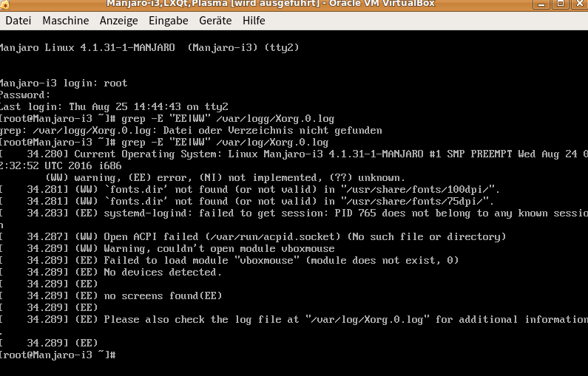Click the 'Manjaro-i3 login: root' line
Image resolution: width=588 pixels, height=376 pixels.
coord(64,83)
